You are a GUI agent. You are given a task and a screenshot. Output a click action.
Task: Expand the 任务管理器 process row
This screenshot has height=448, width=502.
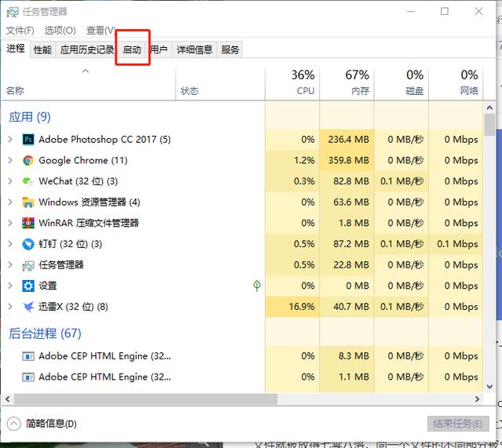(x=10, y=264)
